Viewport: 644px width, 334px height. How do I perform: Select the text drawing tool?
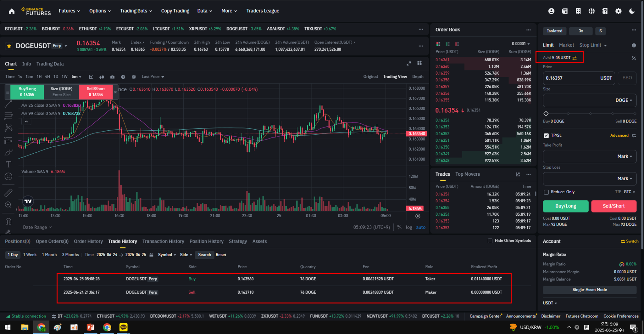8,164
